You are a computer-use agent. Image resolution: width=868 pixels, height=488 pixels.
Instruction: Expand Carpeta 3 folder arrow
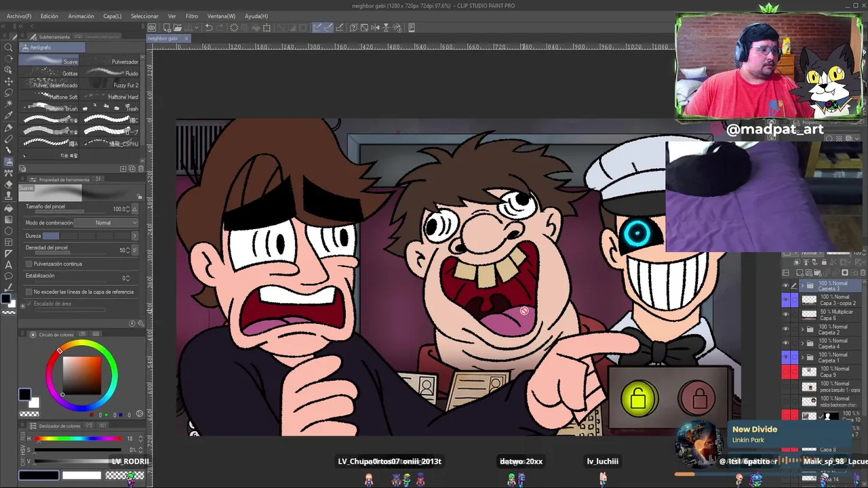click(x=802, y=285)
